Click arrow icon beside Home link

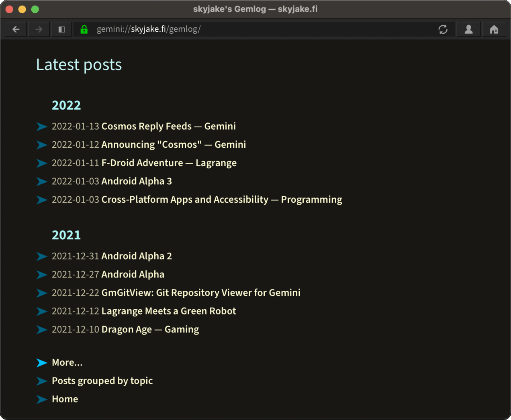[42, 400]
